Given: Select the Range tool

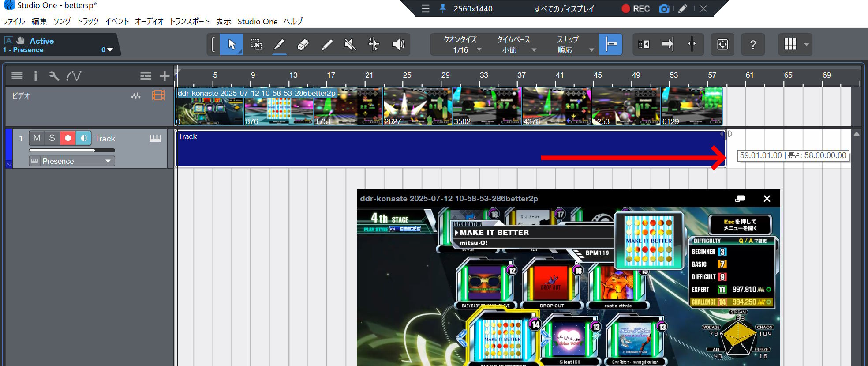Looking at the screenshot, I should pyautogui.click(x=256, y=44).
